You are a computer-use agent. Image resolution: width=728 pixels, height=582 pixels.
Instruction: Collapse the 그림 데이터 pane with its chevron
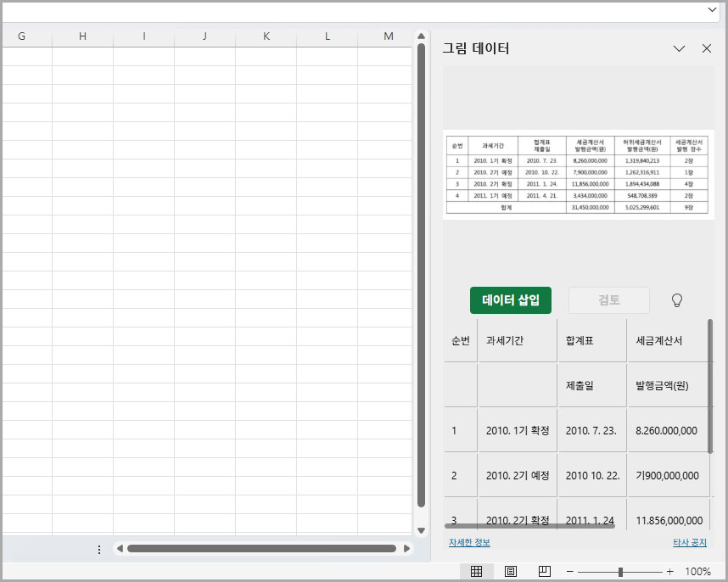(679, 48)
